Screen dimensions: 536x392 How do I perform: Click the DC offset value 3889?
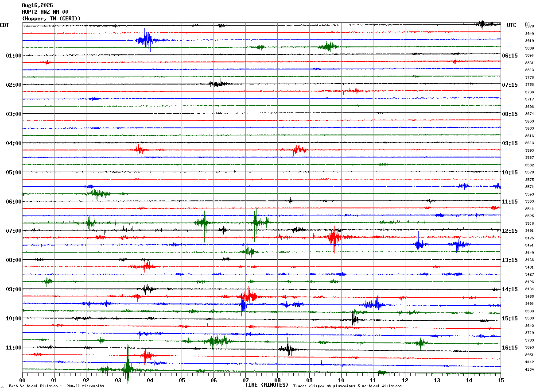pyautogui.click(x=529, y=48)
